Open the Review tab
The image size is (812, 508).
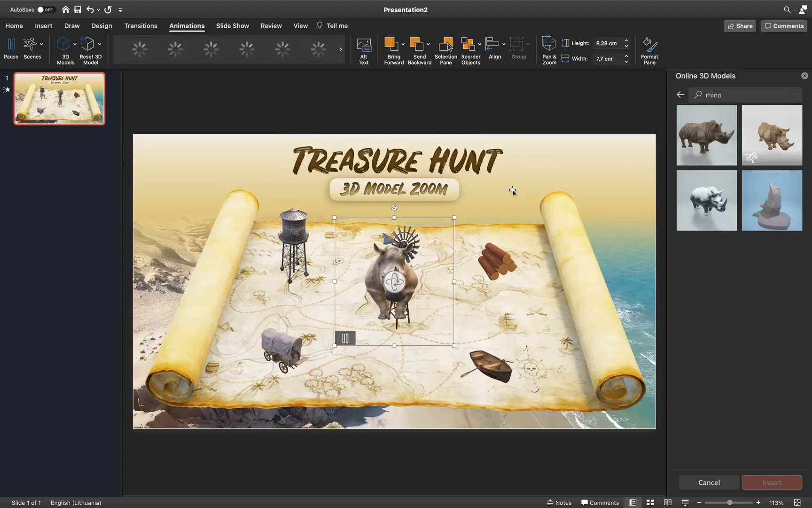pyautogui.click(x=271, y=26)
